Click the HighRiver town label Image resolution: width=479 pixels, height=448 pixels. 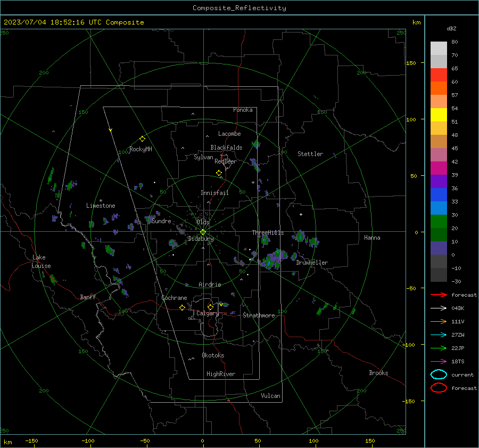220,374
